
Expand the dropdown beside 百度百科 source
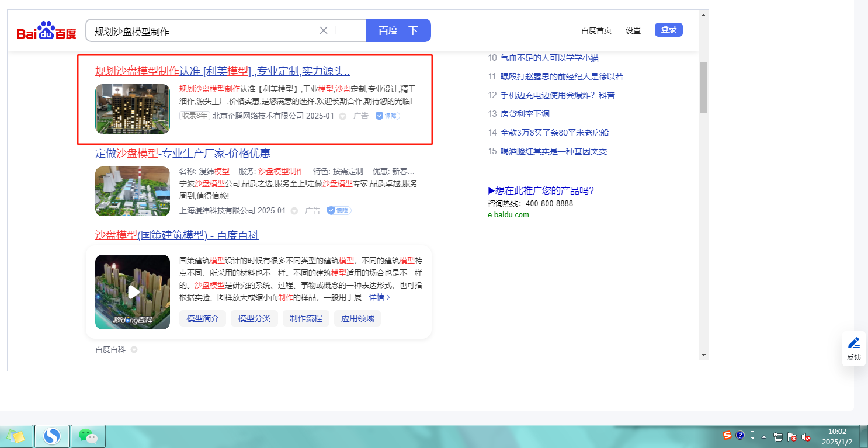[134, 350]
